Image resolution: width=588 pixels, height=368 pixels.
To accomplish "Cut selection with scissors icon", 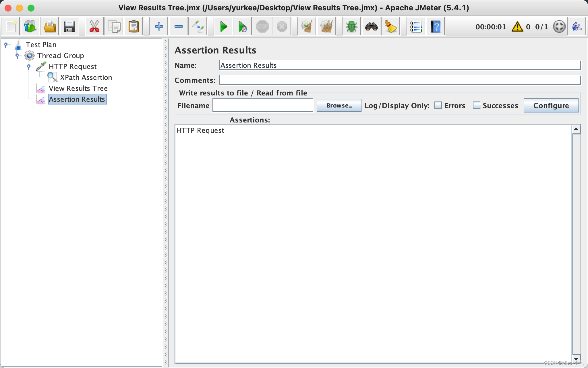I will [x=94, y=26].
